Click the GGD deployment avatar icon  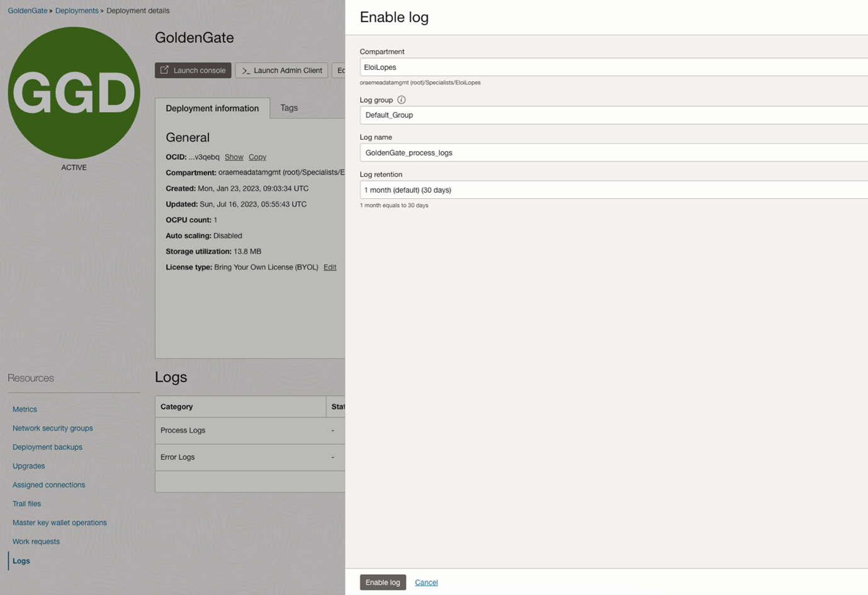[74, 91]
